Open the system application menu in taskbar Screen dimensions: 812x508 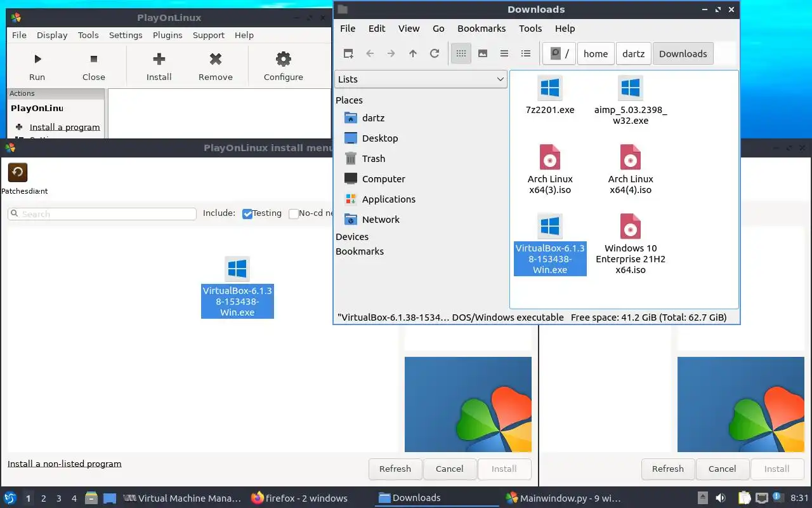pos(10,498)
